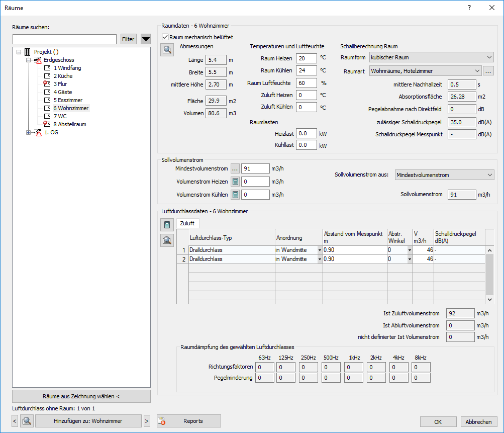Click the room icon of 4 Gäste

click(x=47, y=92)
